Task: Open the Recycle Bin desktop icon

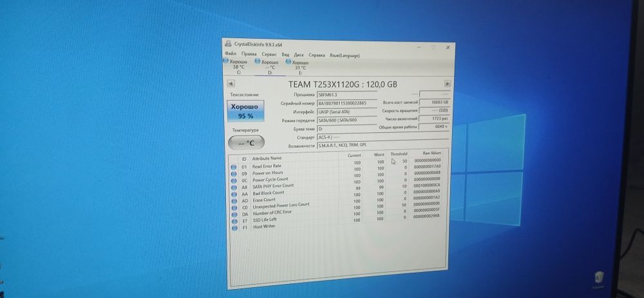Action: click(598, 279)
